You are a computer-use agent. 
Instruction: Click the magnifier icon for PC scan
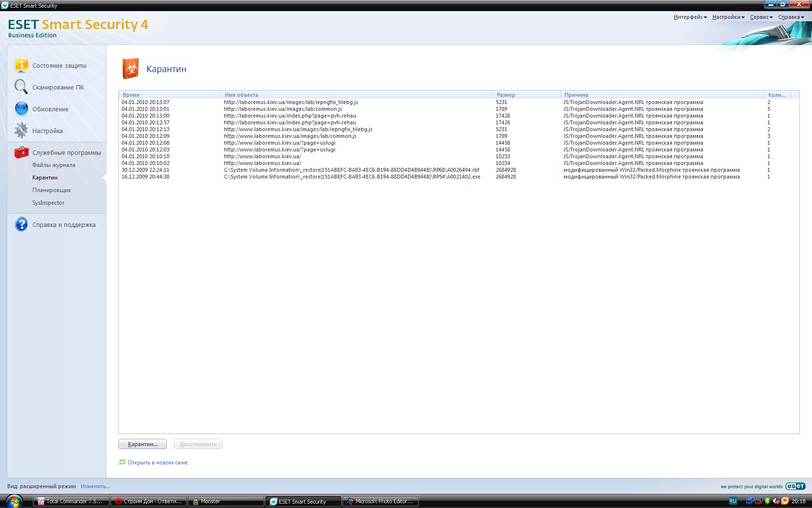(21, 87)
